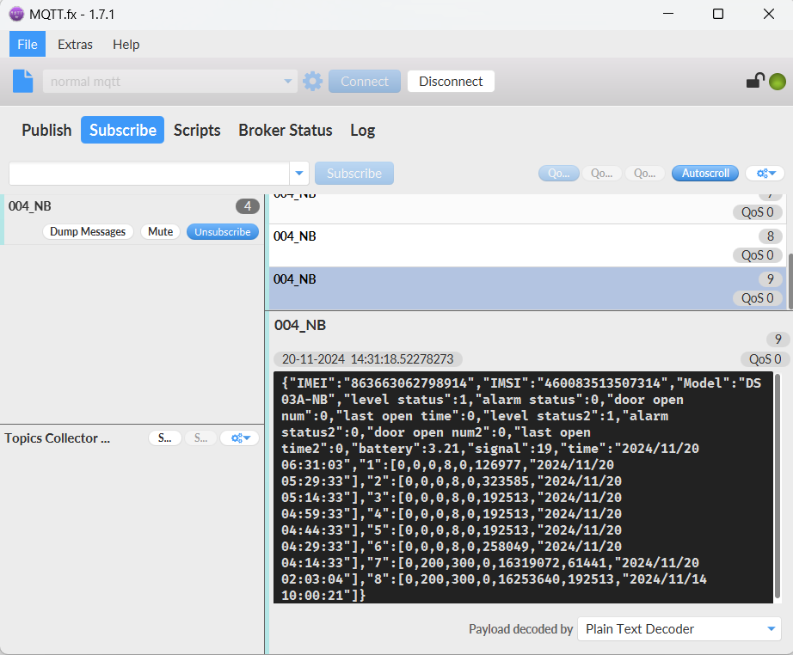Click the unlocked padlock icon
The image size is (793, 655).
(x=755, y=81)
